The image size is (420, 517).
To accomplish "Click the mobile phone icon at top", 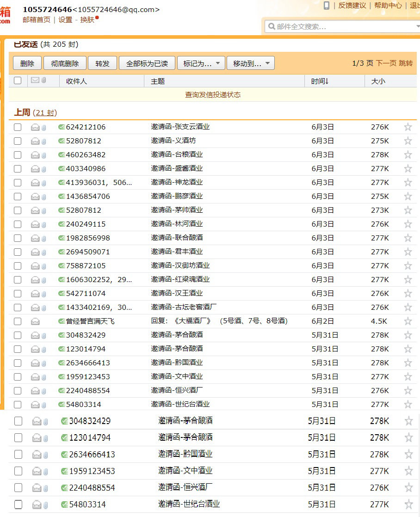I will pos(327,6).
